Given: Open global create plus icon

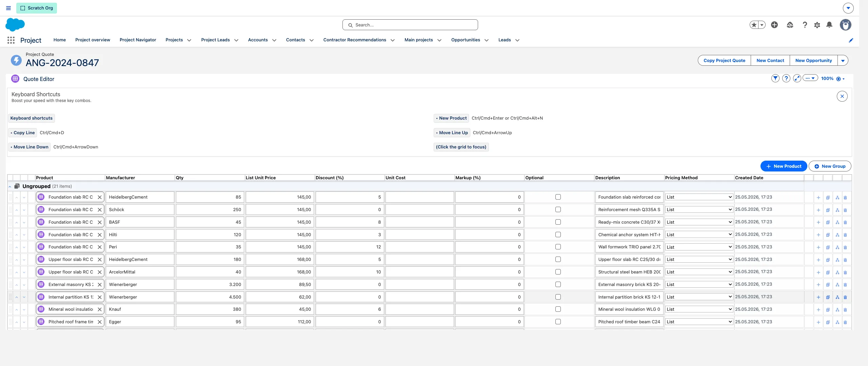Looking at the screenshot, I should coord(774,25).
